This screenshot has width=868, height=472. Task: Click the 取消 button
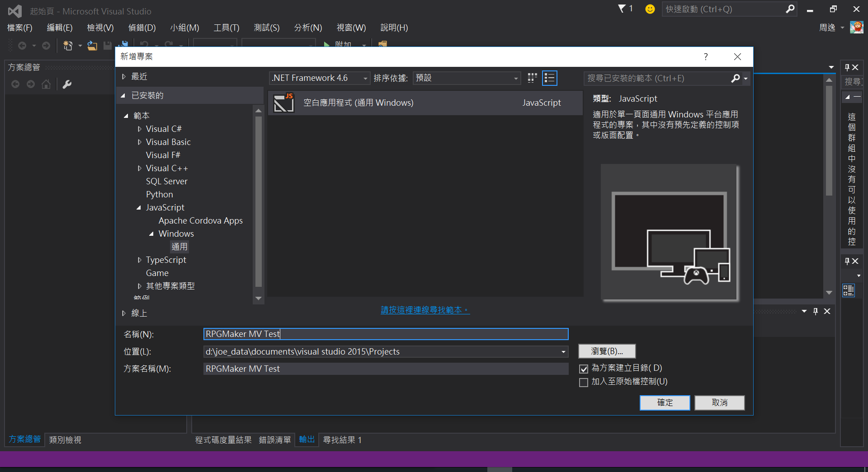pyautogui.click(x=720, y=402)
